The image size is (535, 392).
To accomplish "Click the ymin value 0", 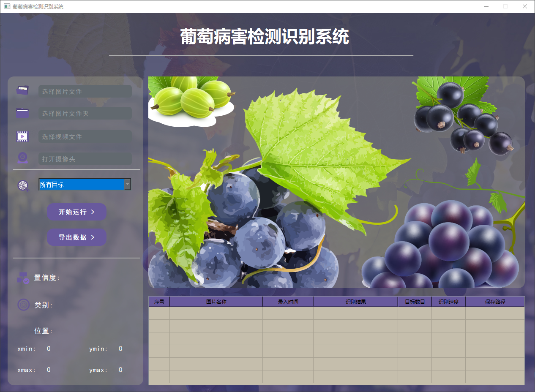I will (x=120, y=348).
